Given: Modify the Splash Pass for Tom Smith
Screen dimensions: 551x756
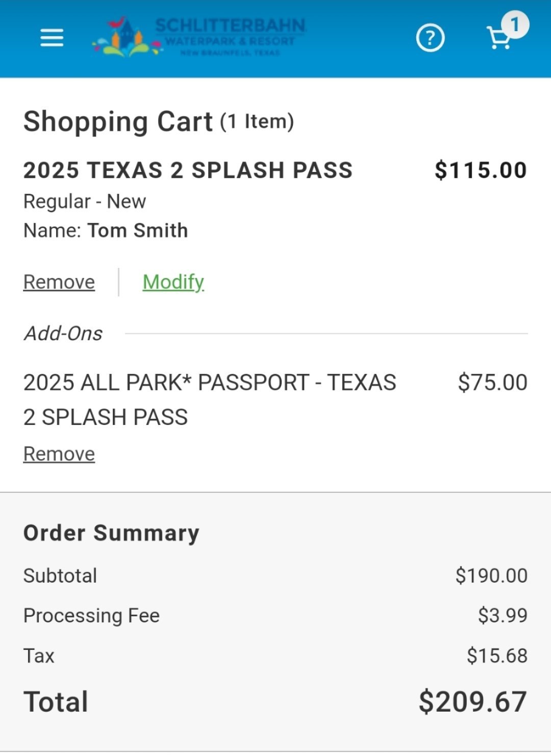Looking at the screenshot, I should pyautogui.click(x=173, y=282).
